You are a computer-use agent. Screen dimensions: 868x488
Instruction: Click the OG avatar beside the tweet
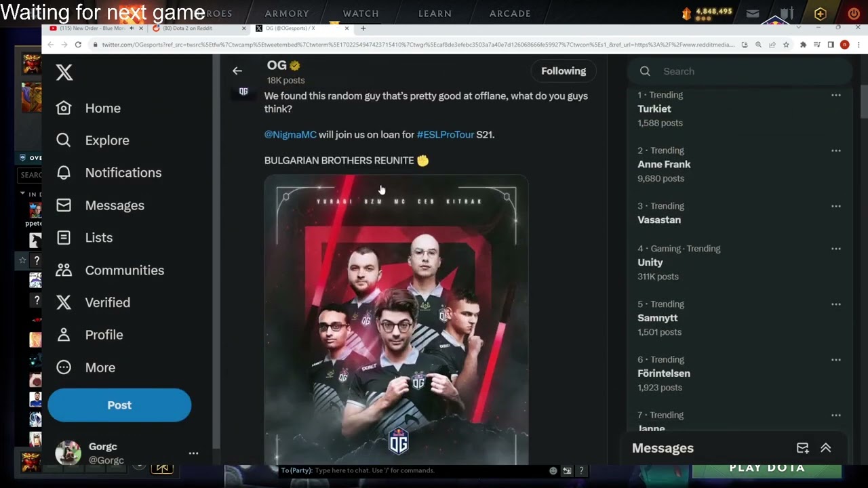point(243,91)
